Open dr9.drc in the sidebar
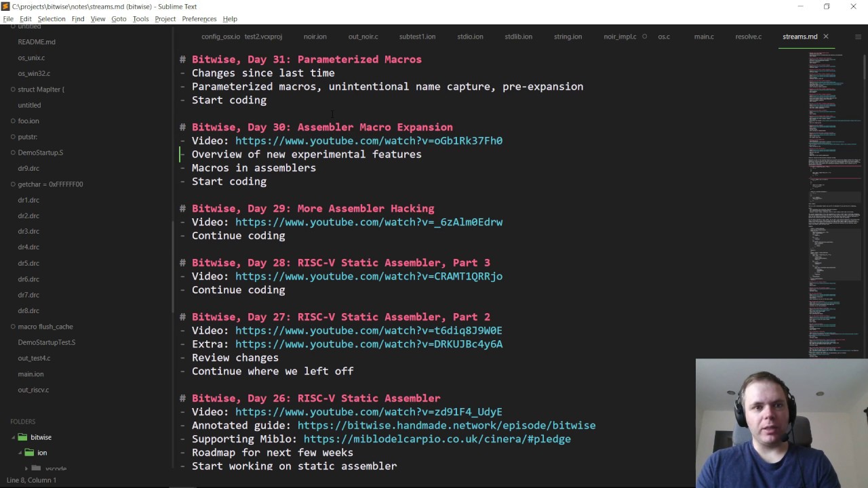This screenshot has width=868, height=488. click(x=28, y=168)
